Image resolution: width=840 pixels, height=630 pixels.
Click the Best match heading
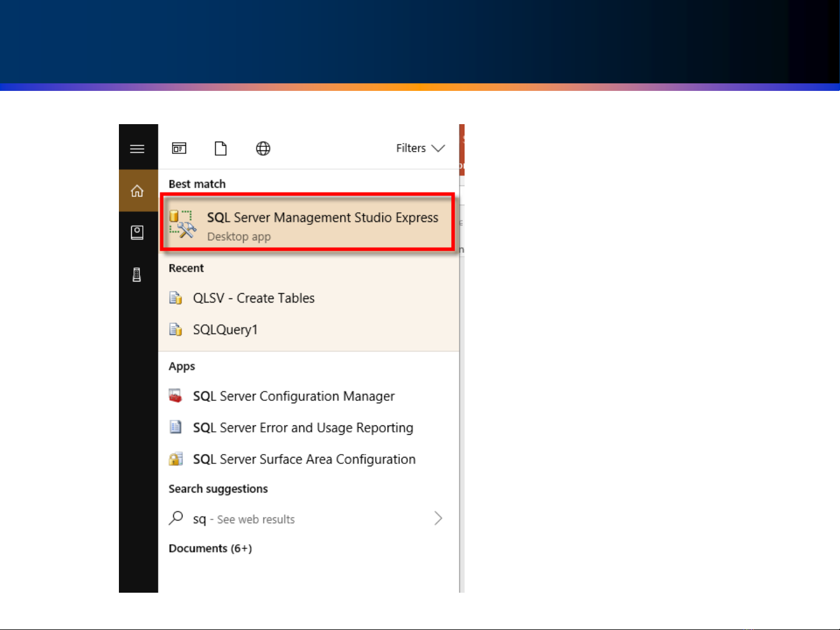197,184
